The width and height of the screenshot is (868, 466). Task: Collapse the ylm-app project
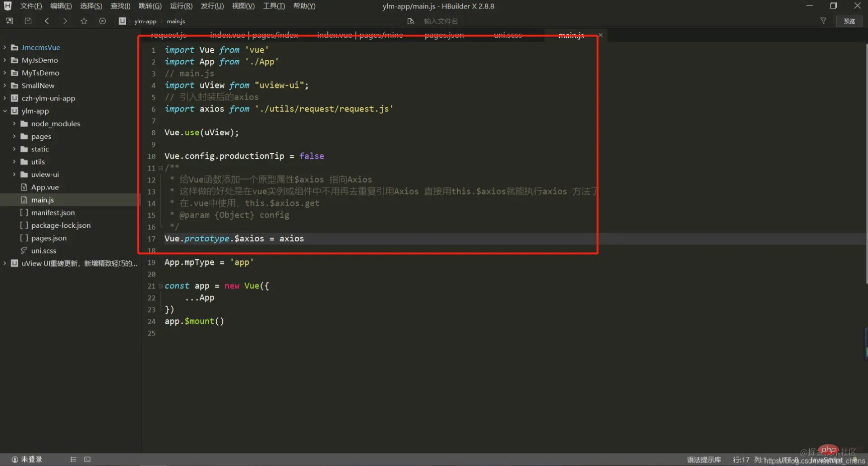pyautogui.click(x=5, y=111)
